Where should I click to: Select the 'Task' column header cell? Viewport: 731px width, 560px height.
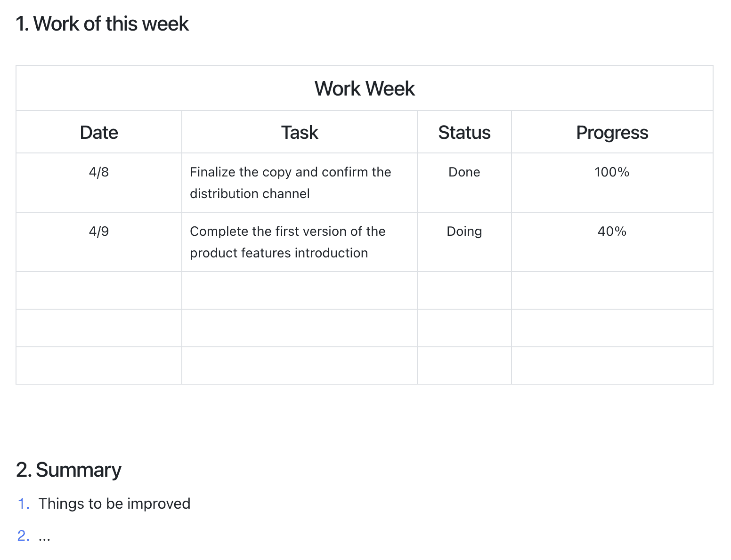click(x=300, y=133)
